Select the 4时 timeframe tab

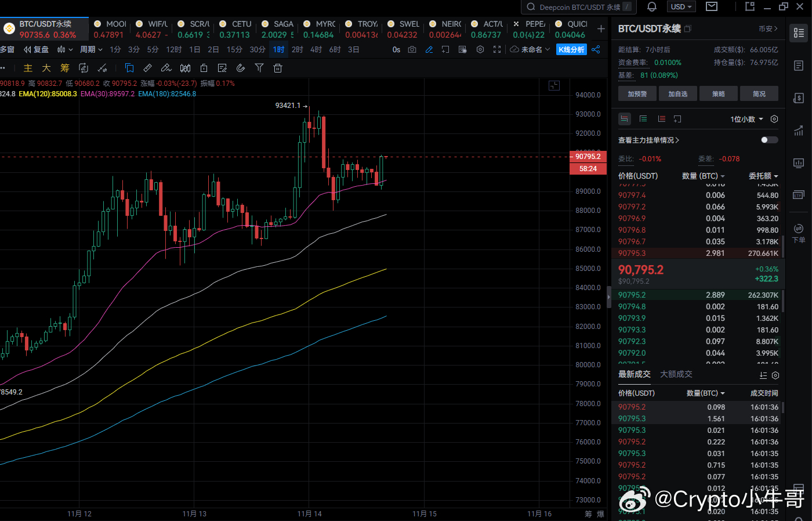[x=316, y=50]
